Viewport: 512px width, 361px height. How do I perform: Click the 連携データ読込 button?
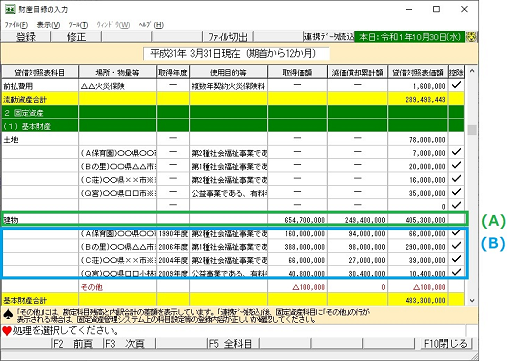point(329,37)
